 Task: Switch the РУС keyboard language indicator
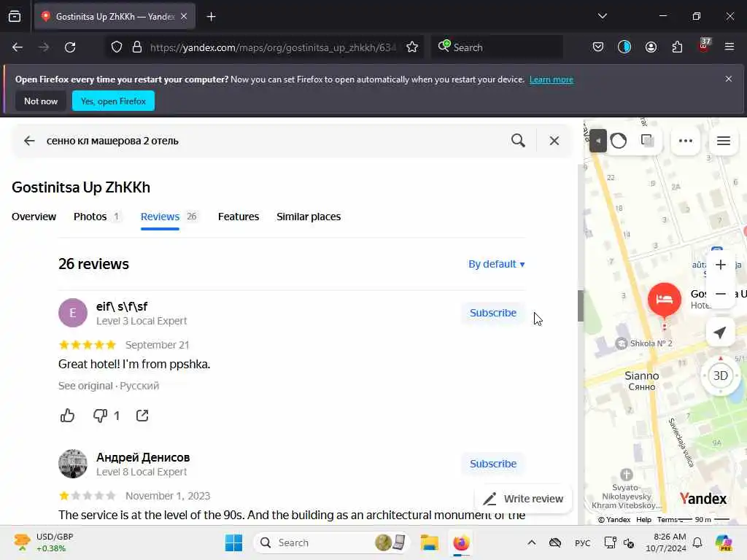(x=582, y=542)
